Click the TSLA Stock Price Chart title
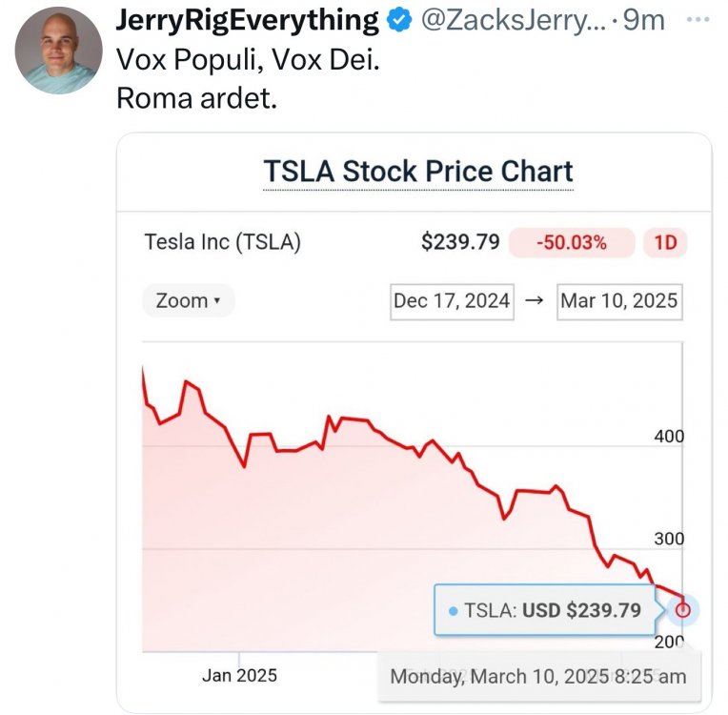The width and height of the screenshot is (728, 715). pyautogui.click(x=418, y=172)
